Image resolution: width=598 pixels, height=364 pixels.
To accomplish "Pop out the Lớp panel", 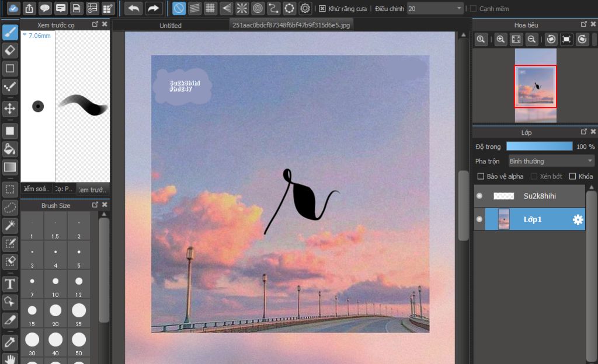I will (583, 132).
